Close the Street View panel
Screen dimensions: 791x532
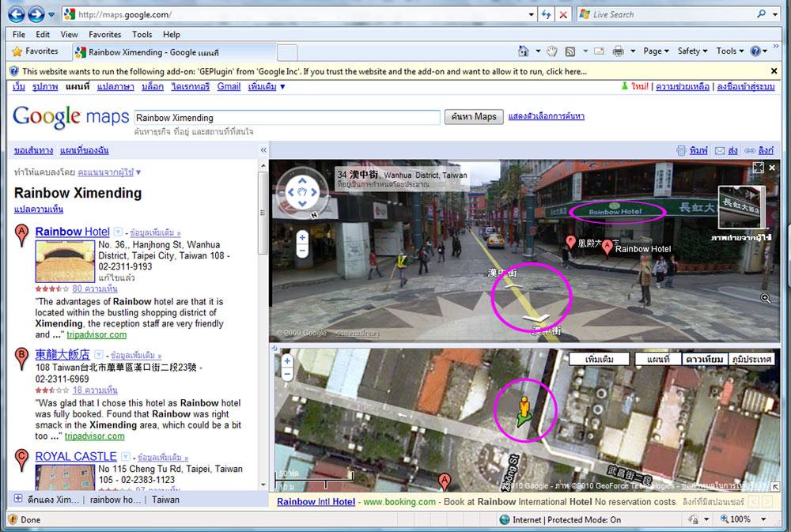pyautogui.click(x=772, y=168)
